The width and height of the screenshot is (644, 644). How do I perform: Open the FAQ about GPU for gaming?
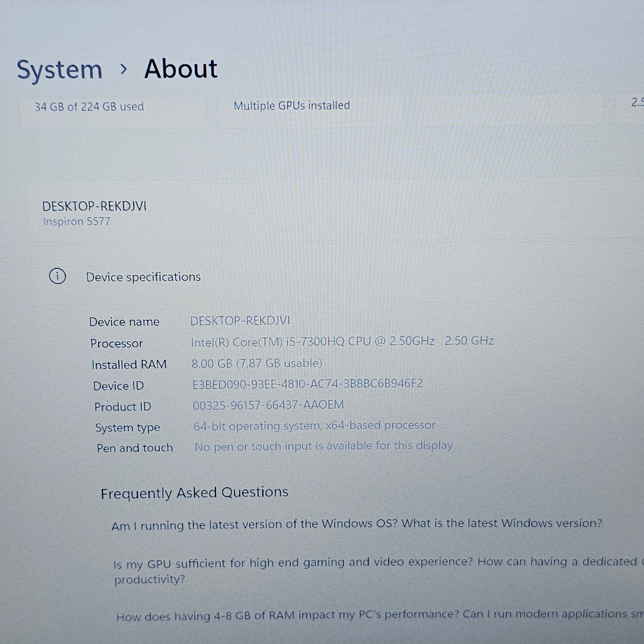374,563
